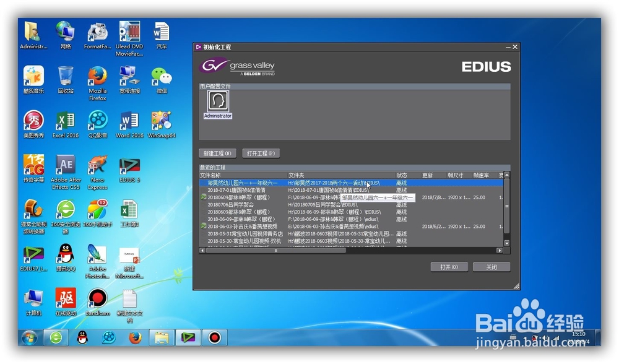Launch the 360安全浏览器 desktop icon
Image resolution: width=619 pixels, height=364 pixels.
click(66, 217)
